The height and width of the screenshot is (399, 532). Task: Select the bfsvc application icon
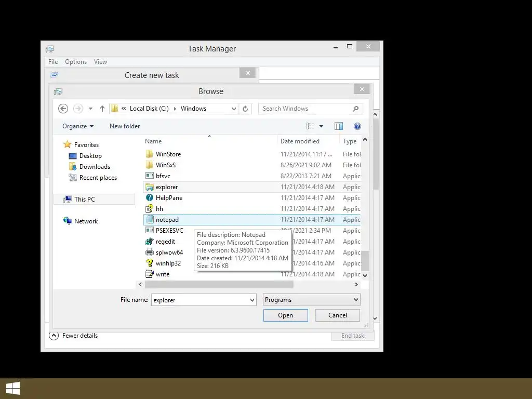pos(149,176)
